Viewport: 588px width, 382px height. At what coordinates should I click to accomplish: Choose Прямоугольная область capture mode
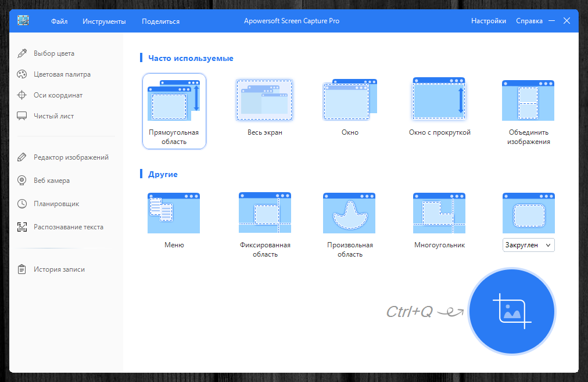pyautogui.click(x=174, y=111)
